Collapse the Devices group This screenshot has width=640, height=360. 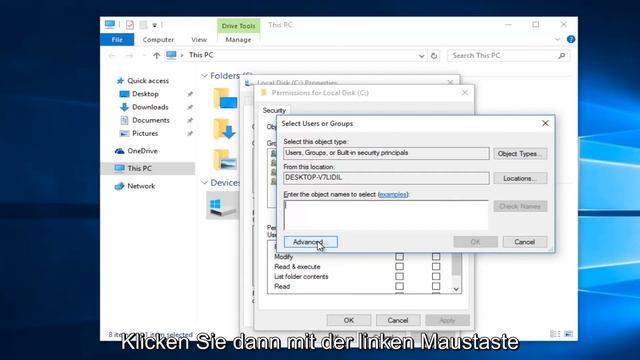click(x=204, y=183)
